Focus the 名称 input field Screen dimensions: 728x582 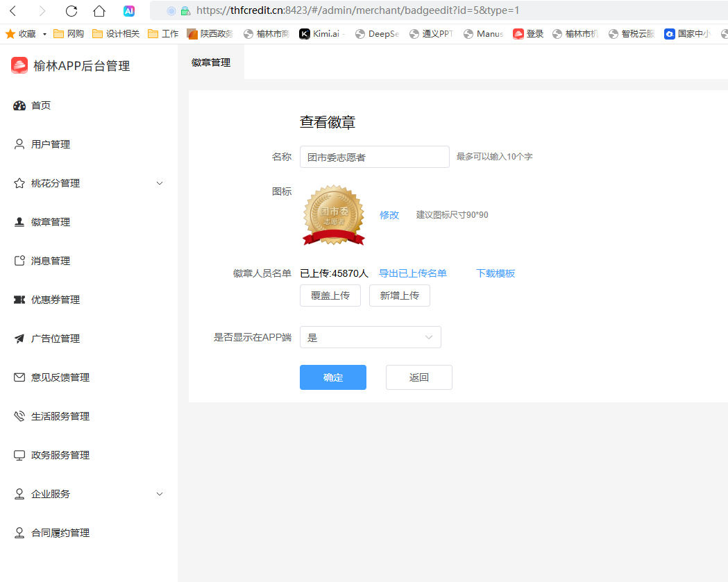coord(375,157)
